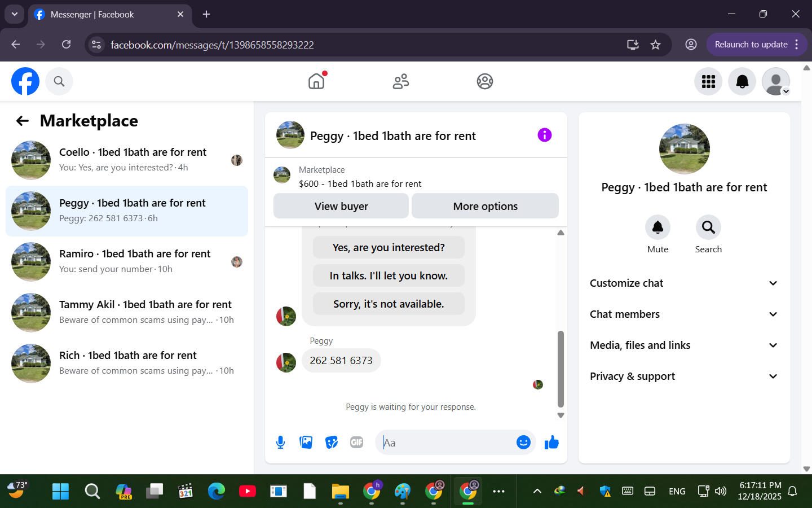Open ENG language indicator in taskbar

pos(677,491)
